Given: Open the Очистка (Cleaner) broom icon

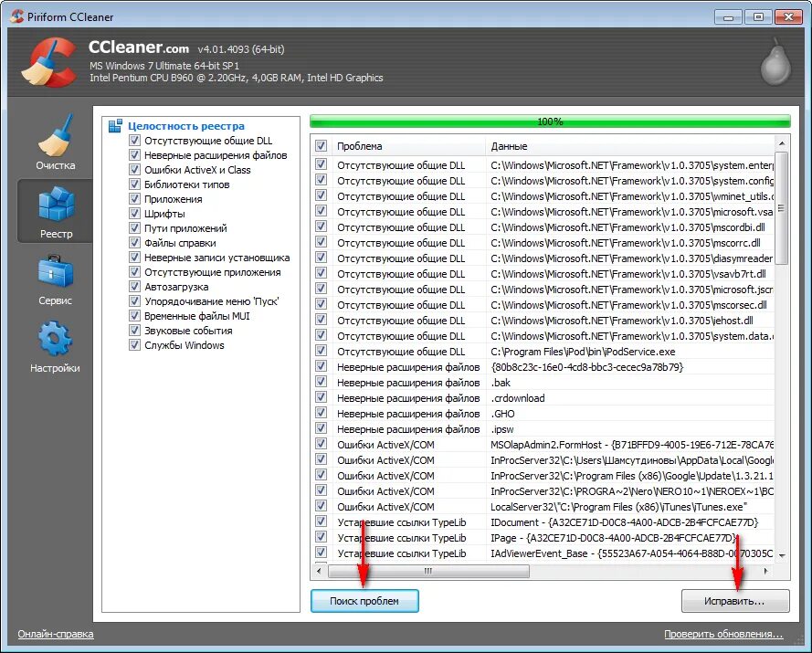Looking at the screenshot, I should point(56,136).
